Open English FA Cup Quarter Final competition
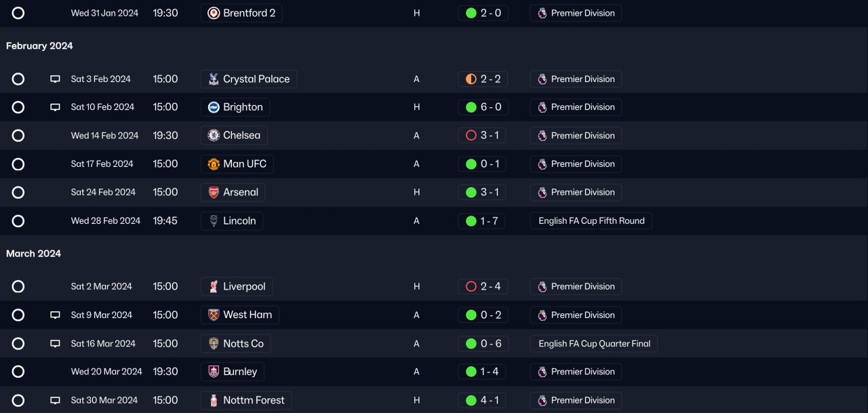The height and width of the screenshot is (413, 868). [593, 344]
